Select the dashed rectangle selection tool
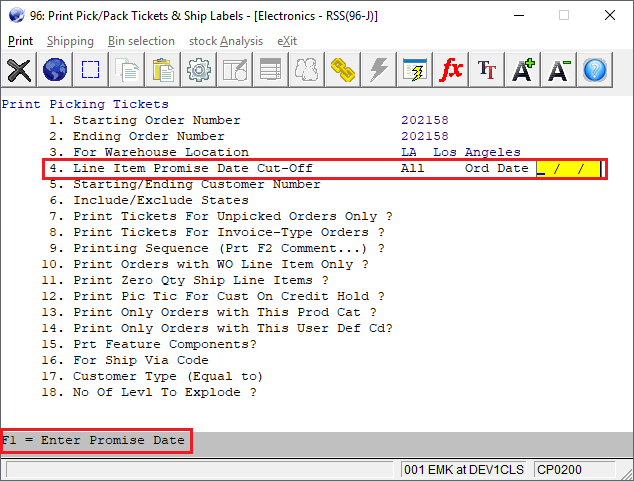This screenshot has height=481, width=634. pos(91,70)
